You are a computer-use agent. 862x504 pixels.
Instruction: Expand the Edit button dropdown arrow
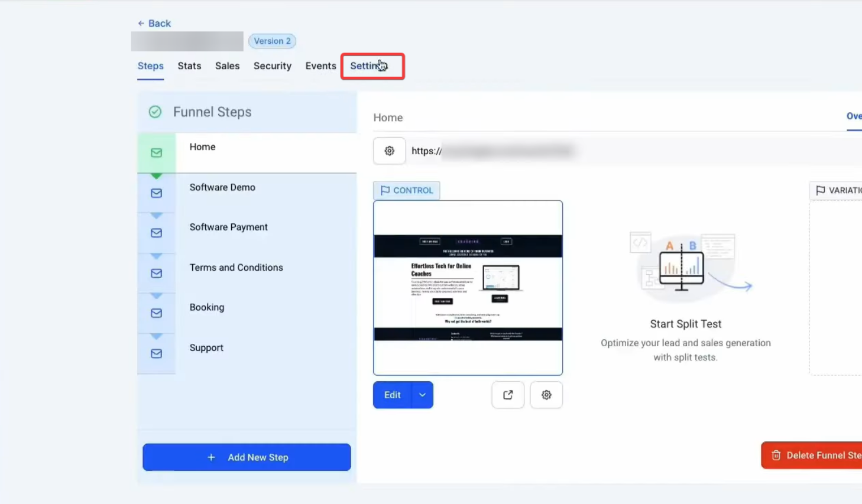click(x=422, y=395)
